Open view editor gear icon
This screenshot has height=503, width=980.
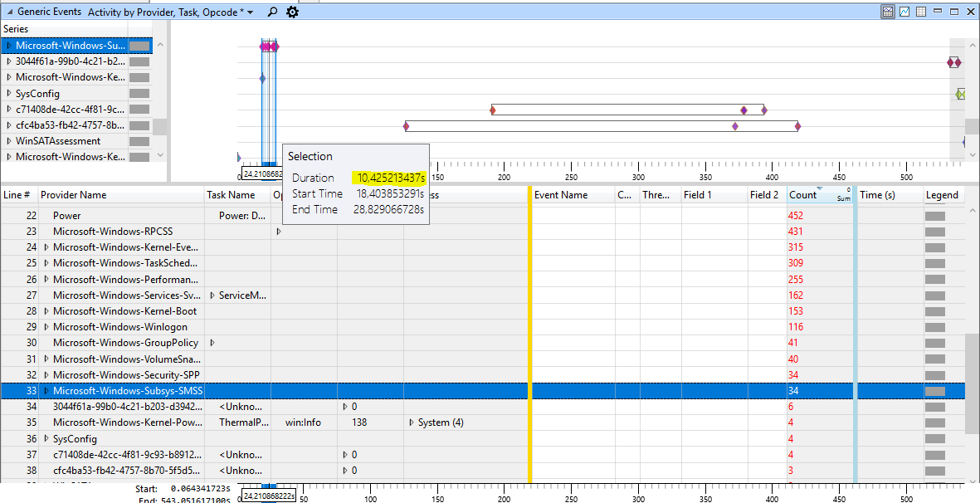(292, 12)
